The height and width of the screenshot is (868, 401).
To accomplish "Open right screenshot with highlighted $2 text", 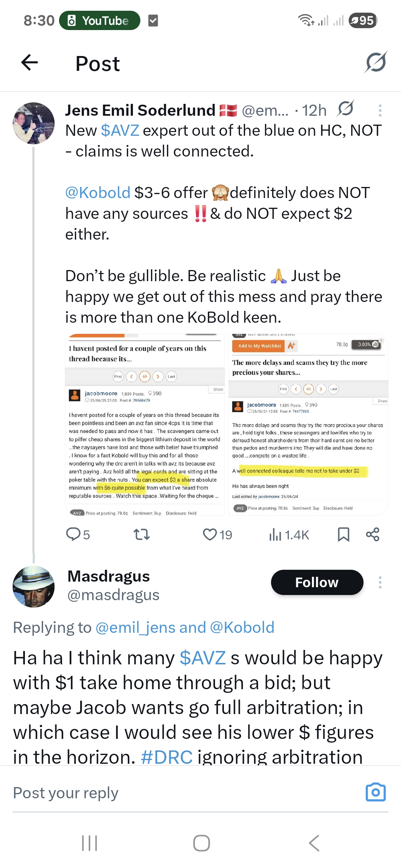I will (x=308, y=425).
